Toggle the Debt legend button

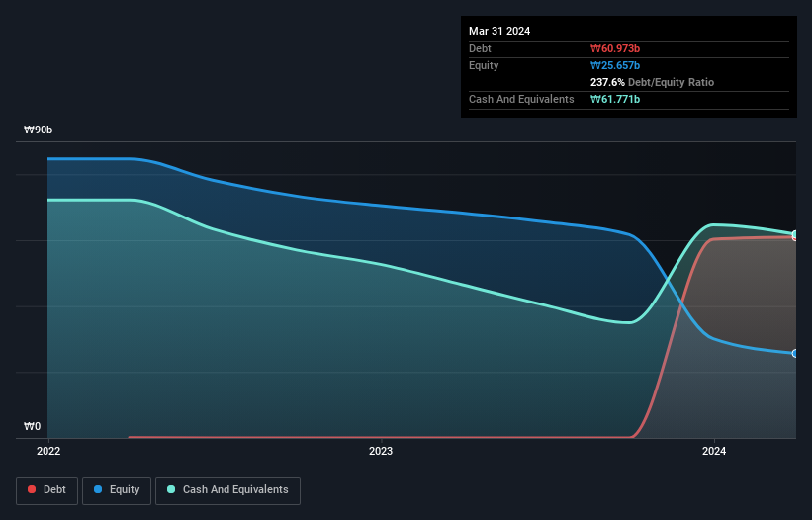coord(47,490)
